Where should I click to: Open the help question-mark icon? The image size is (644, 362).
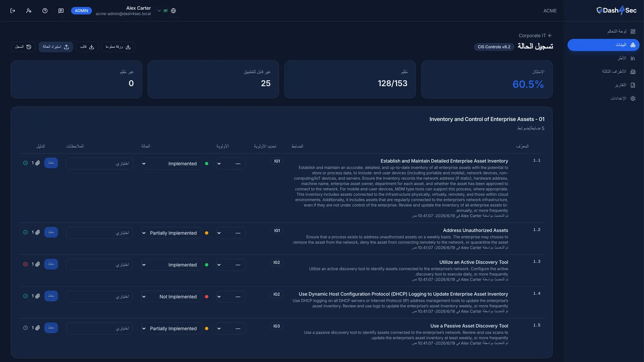pos(45,11)
